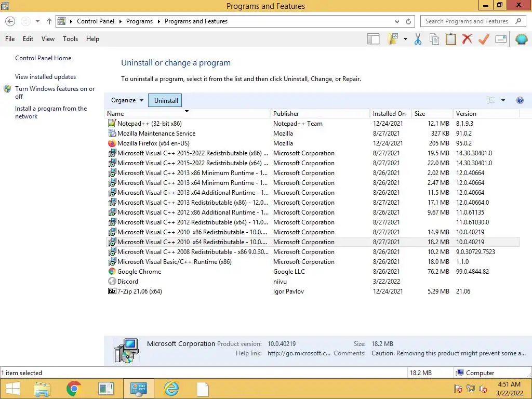Image resolution: width=532 pixels, height=399 pixels.
Task: Click the niivu publisher cell
Action: click(280, 281)
